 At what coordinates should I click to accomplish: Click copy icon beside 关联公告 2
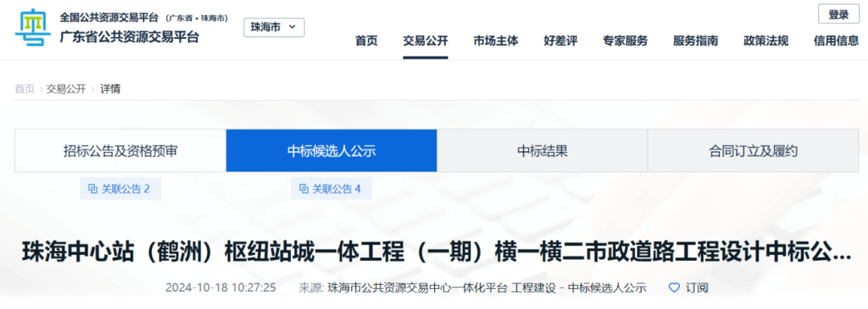[92, 189]
